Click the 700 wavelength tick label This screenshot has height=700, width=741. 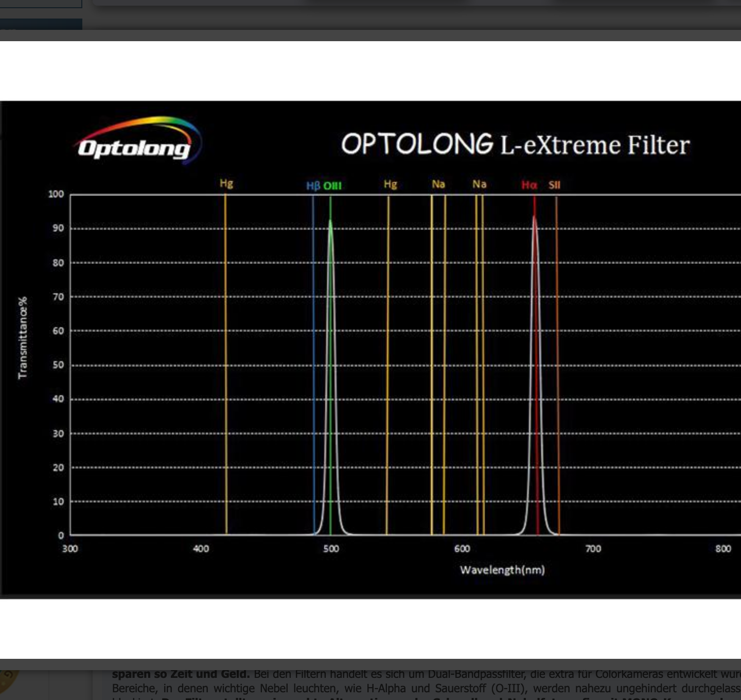(593, 549)
